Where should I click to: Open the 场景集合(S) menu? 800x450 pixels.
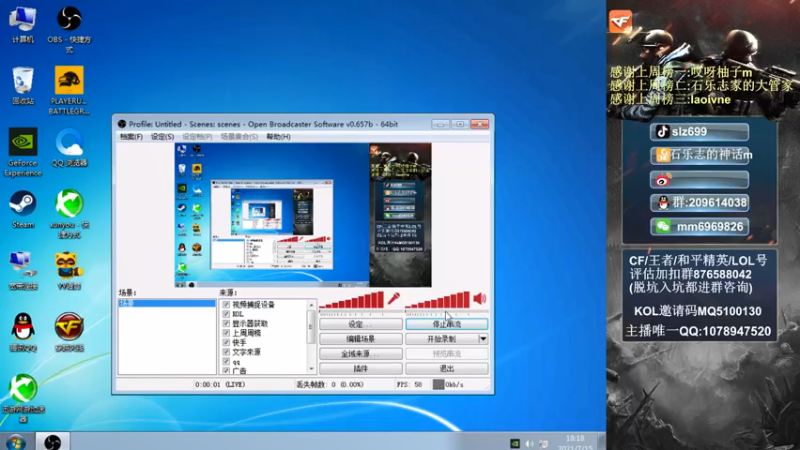(239, 137)
